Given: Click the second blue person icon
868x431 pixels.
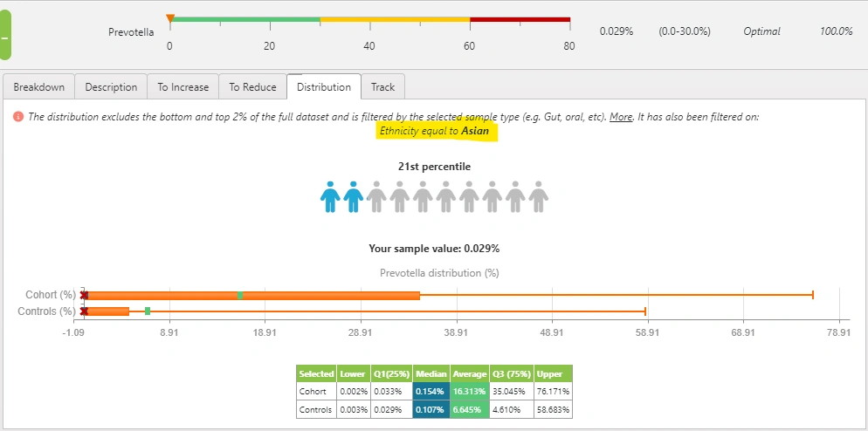Looking at the screenshot, I should [353, 196].
